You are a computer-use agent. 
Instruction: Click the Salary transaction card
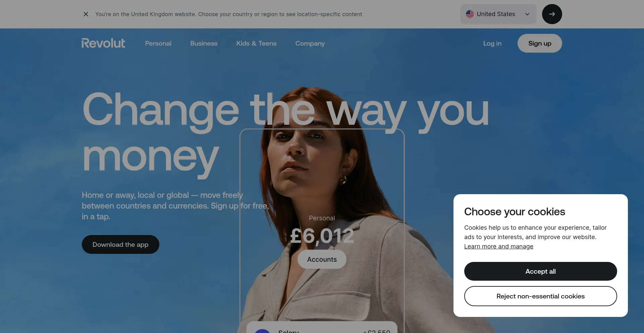322,327
